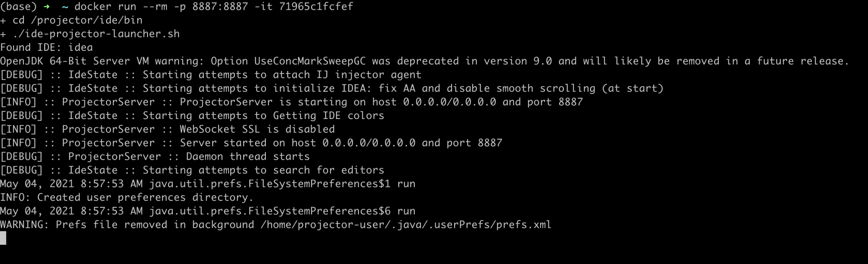
Task: Click 'Created user preferences directory' line
Action: click(x=127, y=197)
